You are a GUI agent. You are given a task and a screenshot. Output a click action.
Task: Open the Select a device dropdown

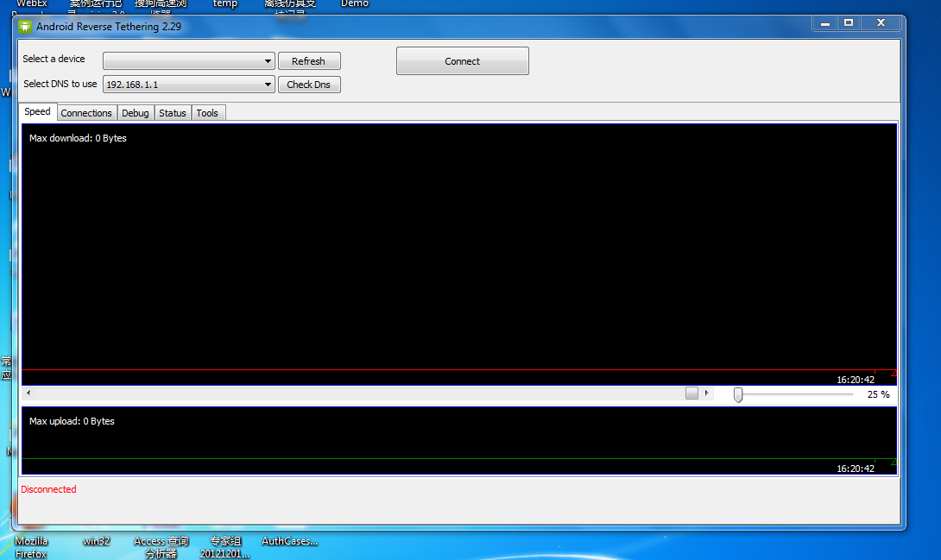point(188,60)
